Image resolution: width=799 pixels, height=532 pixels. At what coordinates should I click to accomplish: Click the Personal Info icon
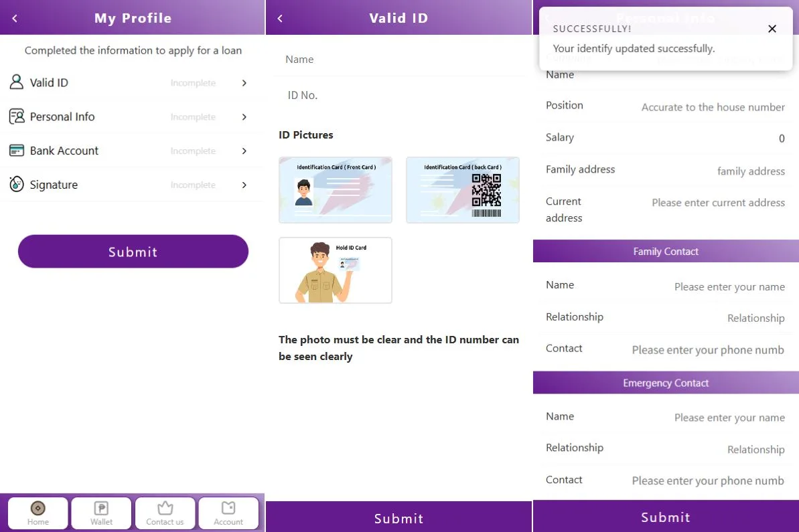16,116
